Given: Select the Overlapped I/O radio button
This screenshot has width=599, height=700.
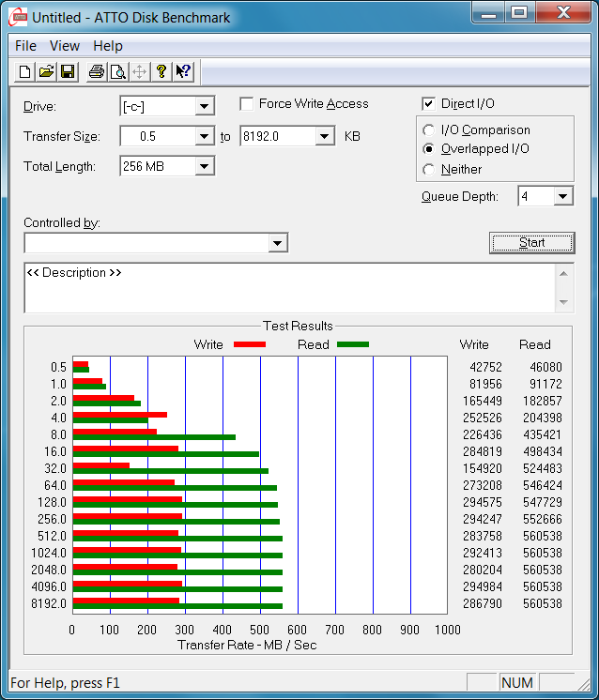Looking at the screenshot, I should point(428,148).
